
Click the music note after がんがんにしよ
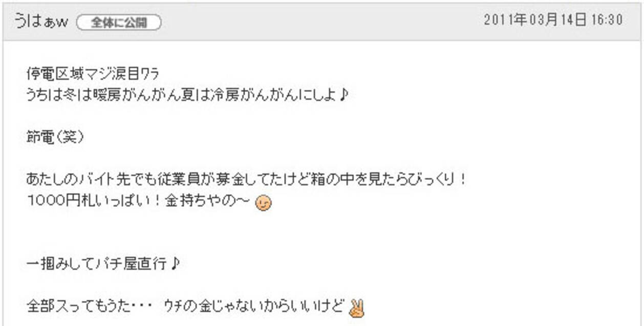point(343,95)
